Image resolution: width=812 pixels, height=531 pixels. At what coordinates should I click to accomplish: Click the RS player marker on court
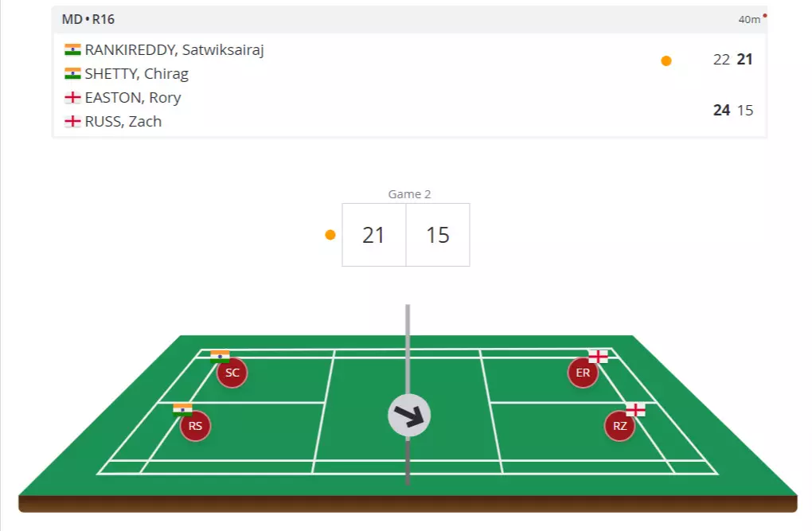pyautogui.click(x=196, y=426)
